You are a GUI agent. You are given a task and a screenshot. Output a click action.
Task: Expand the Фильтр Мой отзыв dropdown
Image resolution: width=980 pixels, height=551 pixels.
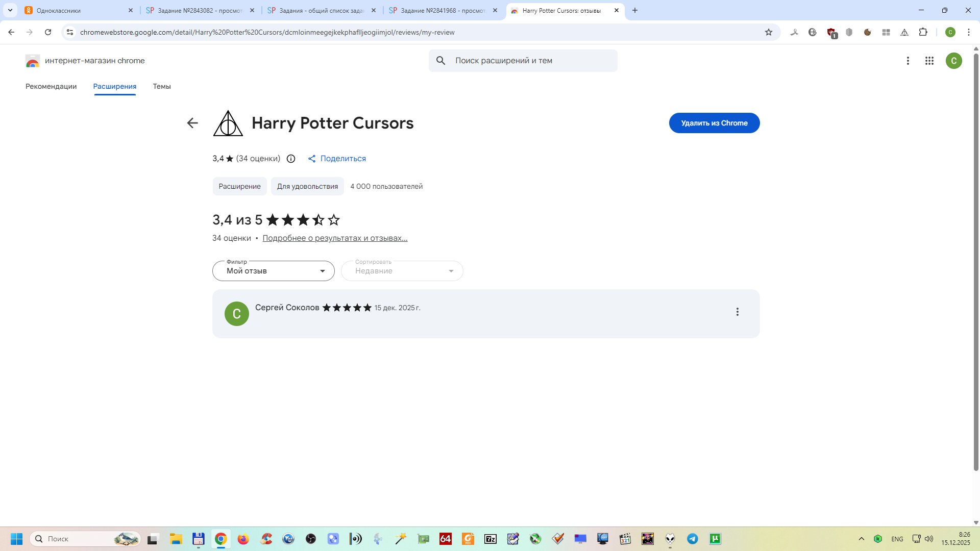coord(274,271)
